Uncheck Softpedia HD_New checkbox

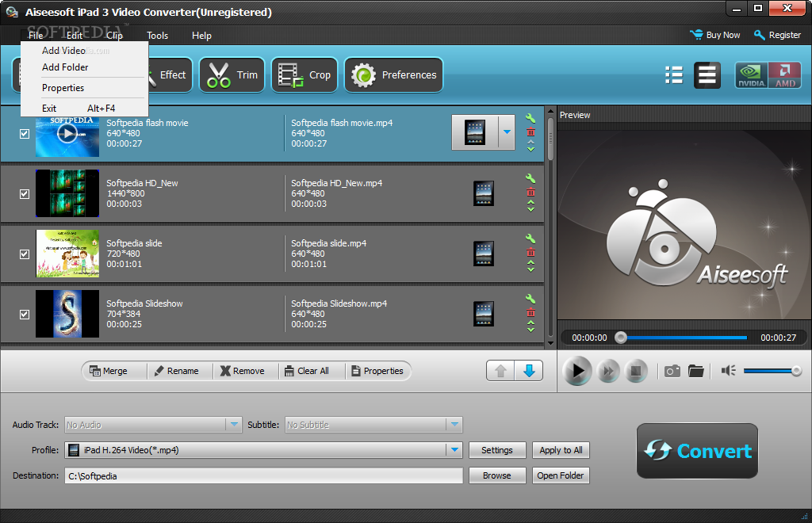pyautogui.click(x=25, y=194)
